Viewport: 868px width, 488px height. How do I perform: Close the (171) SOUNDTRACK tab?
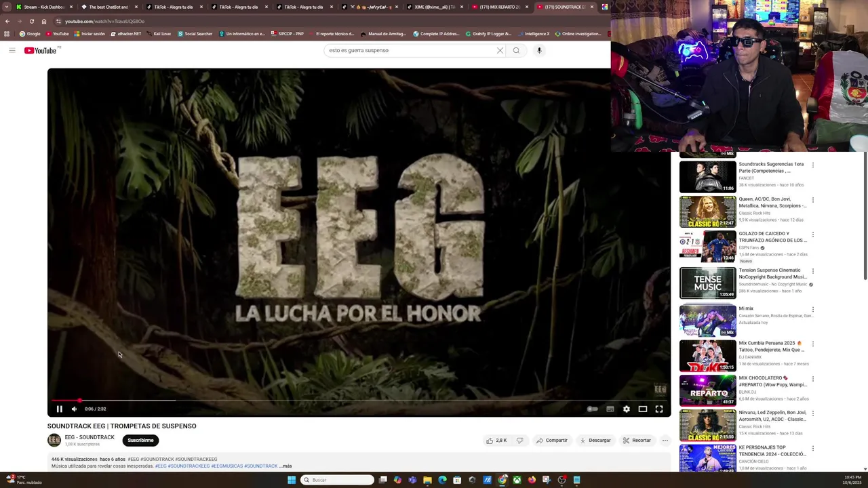coord(592,7)
